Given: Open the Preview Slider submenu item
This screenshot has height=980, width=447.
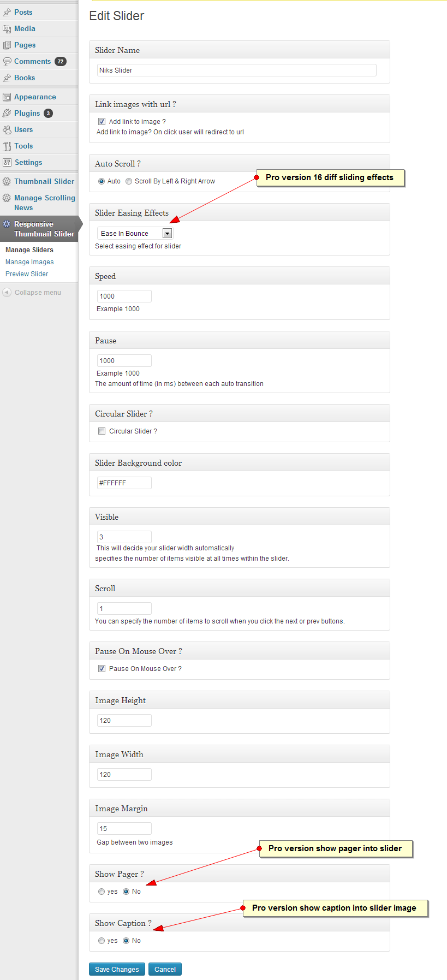Looking at the screenshot, I should 27,274.
